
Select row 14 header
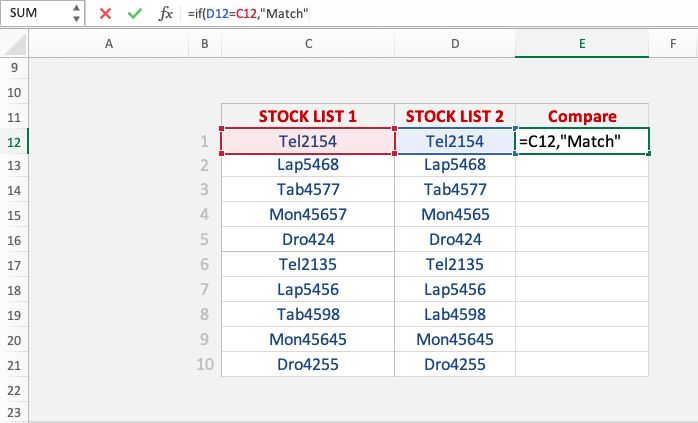(14, 190)
